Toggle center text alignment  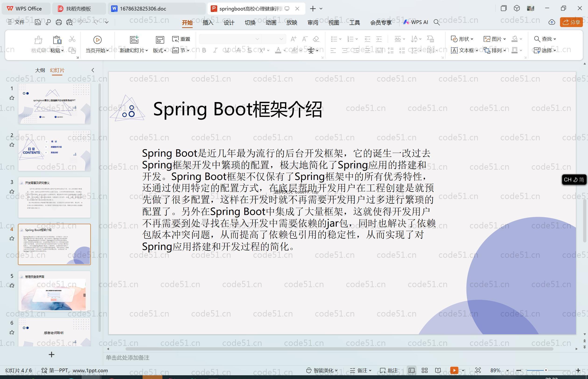[x=345, y=50]
